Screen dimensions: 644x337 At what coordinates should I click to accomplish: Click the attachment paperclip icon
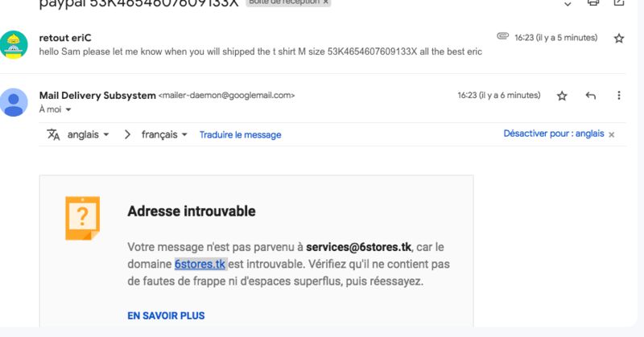click(502, 36)
